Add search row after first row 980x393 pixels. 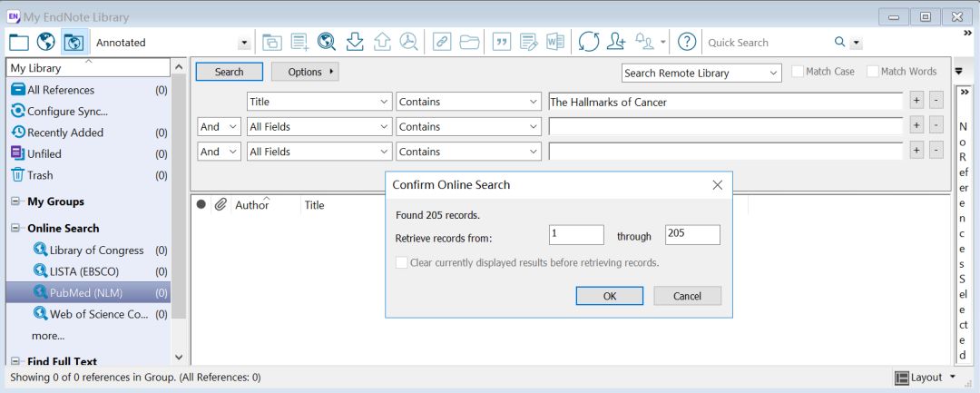click(916, 101)
